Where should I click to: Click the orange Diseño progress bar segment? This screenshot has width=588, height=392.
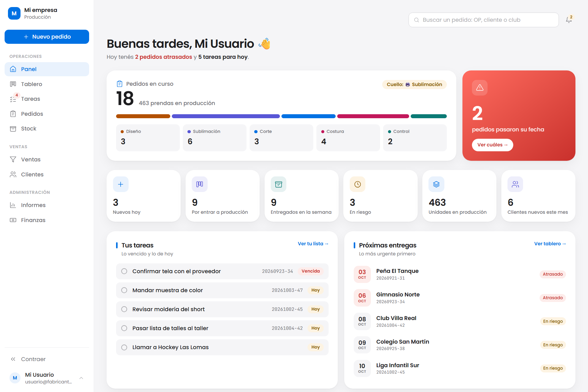click(143, 116)
